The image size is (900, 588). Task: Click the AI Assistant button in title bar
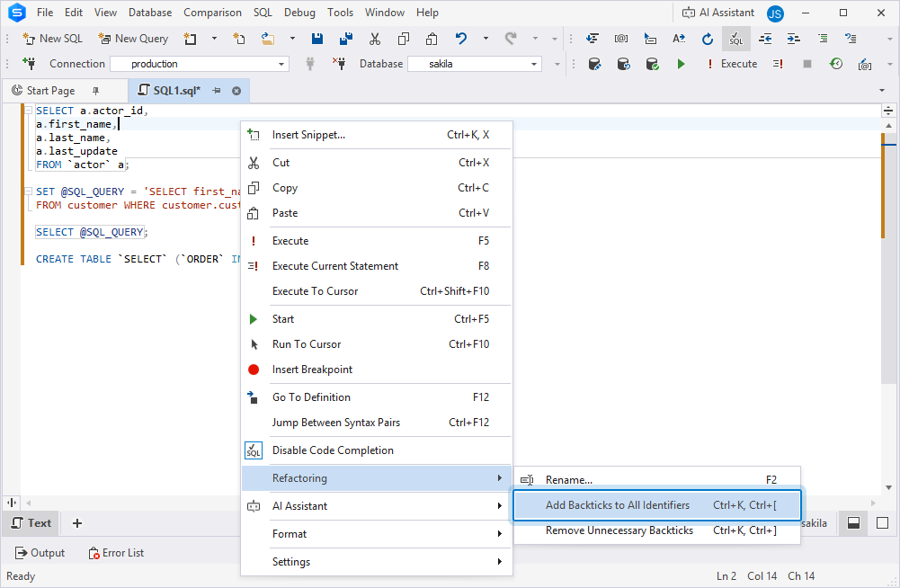pyautogui.click(x=718, y=13)
